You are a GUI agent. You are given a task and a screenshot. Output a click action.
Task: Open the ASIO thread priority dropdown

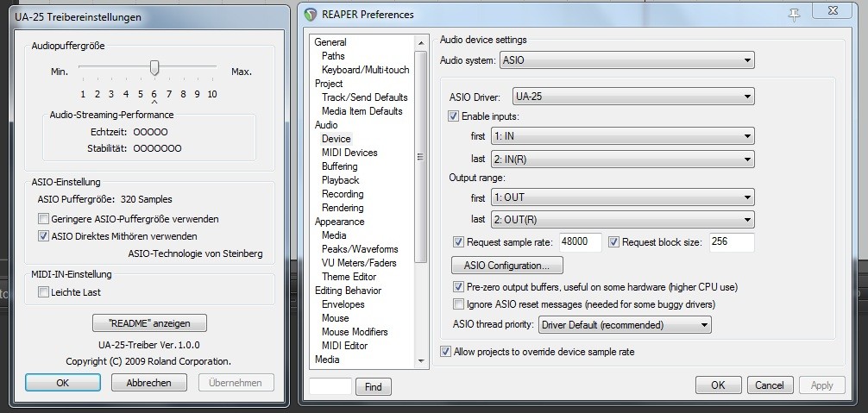625,325
